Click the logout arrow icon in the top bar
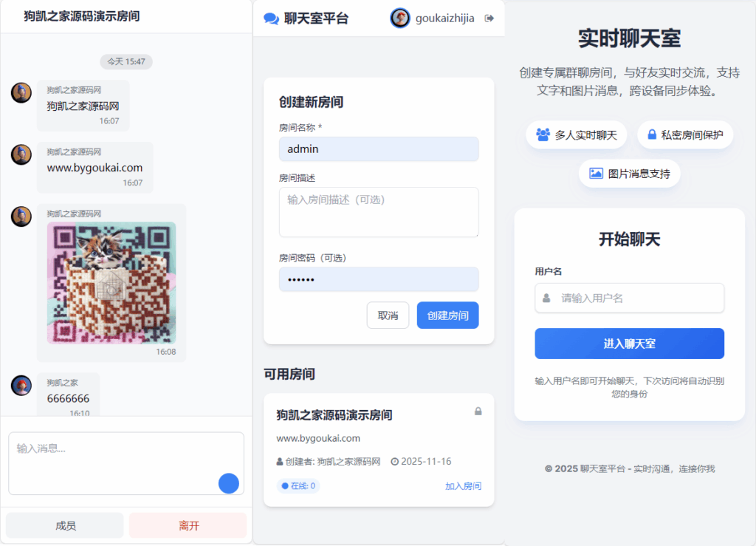The width and height of the screenshot is (756, 546). (x=489, y=18)
